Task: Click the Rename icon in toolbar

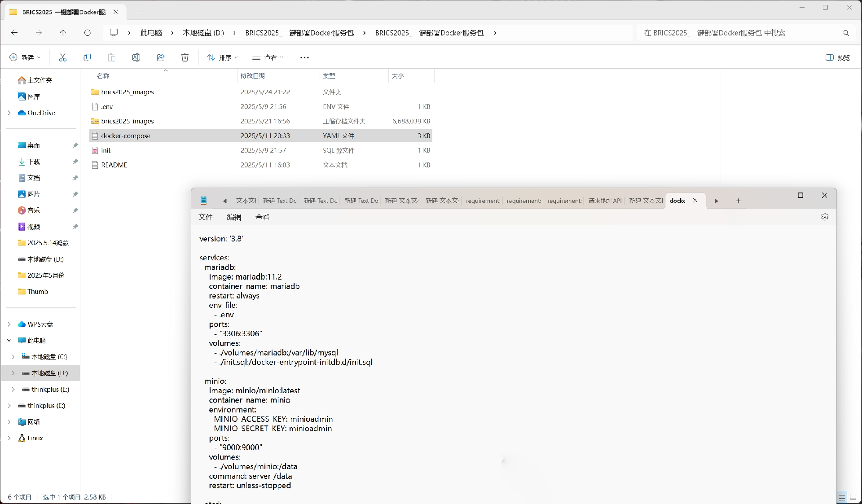Action: click(x=136, y=57)
